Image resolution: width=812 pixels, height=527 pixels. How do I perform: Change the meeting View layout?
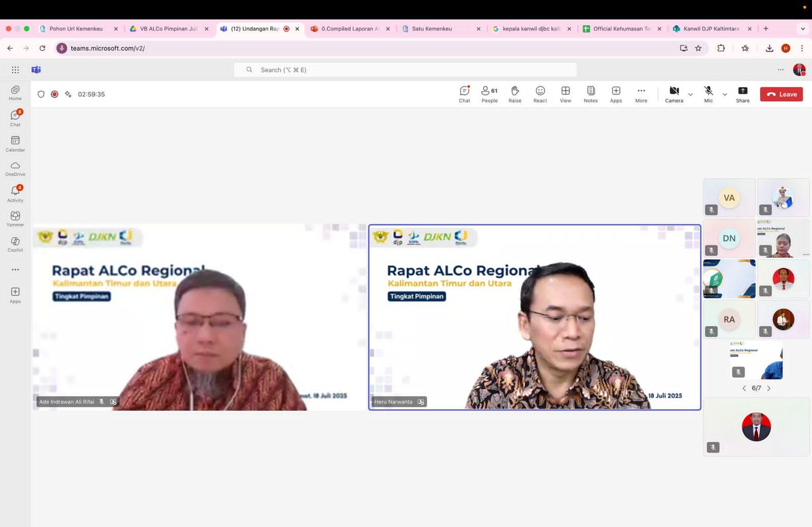tap(565, 94)
